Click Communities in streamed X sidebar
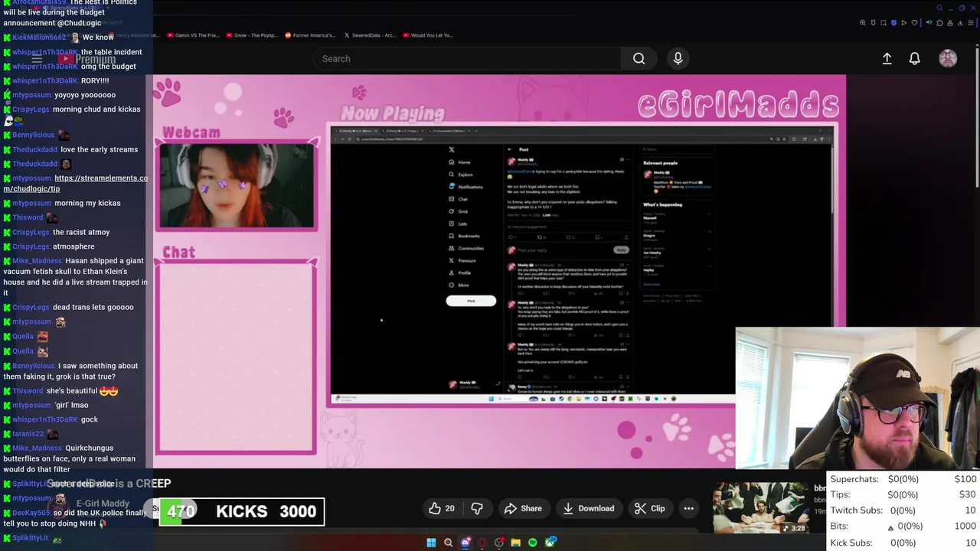980x551 pixels. 465,248
